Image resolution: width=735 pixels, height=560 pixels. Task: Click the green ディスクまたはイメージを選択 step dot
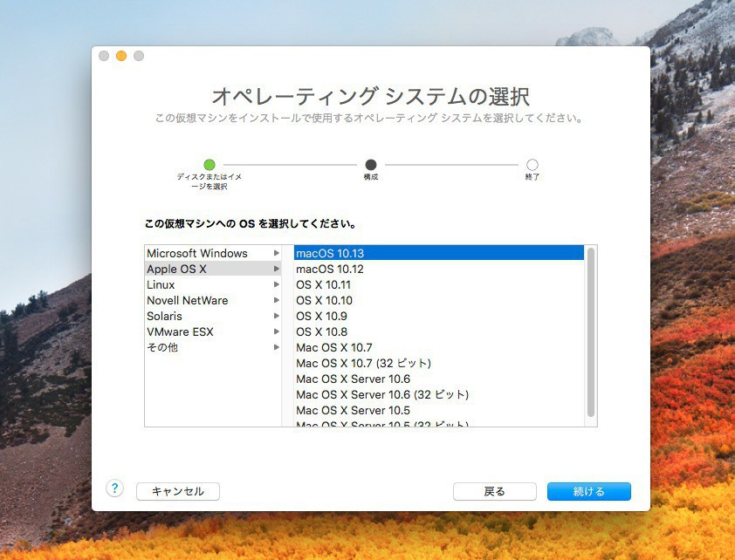pos(210,165)
